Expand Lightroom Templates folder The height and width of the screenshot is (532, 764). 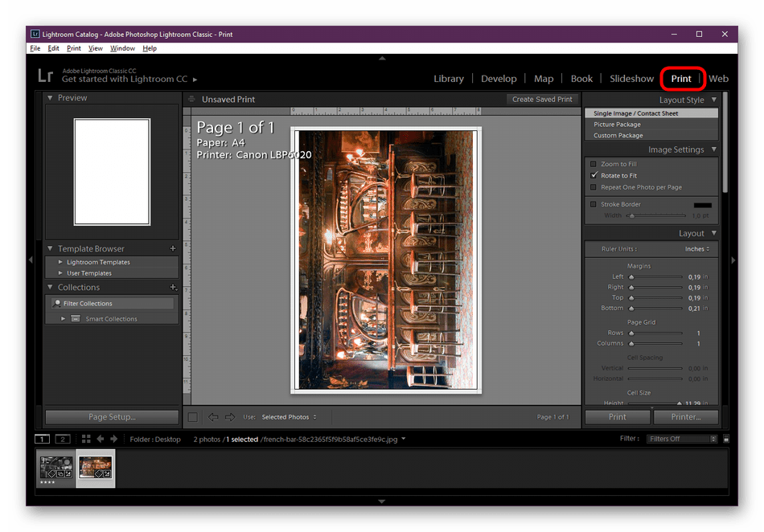click(x=60, y=262)
